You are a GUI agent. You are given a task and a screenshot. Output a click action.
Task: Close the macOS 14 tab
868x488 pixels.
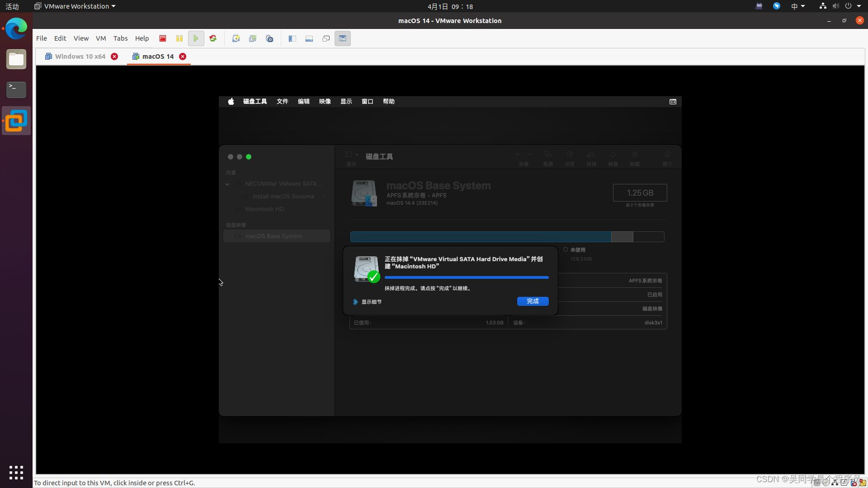(183, 56)
